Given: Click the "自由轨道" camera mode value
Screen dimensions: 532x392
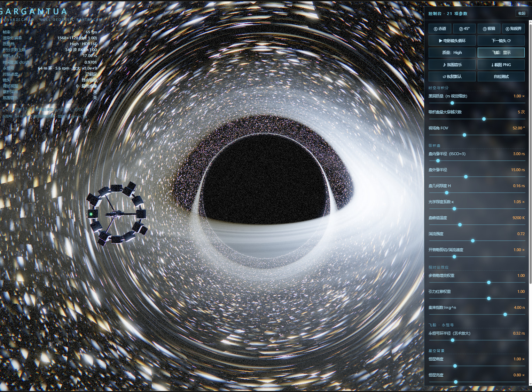Looking at the screenshot, I should (89, 80).
